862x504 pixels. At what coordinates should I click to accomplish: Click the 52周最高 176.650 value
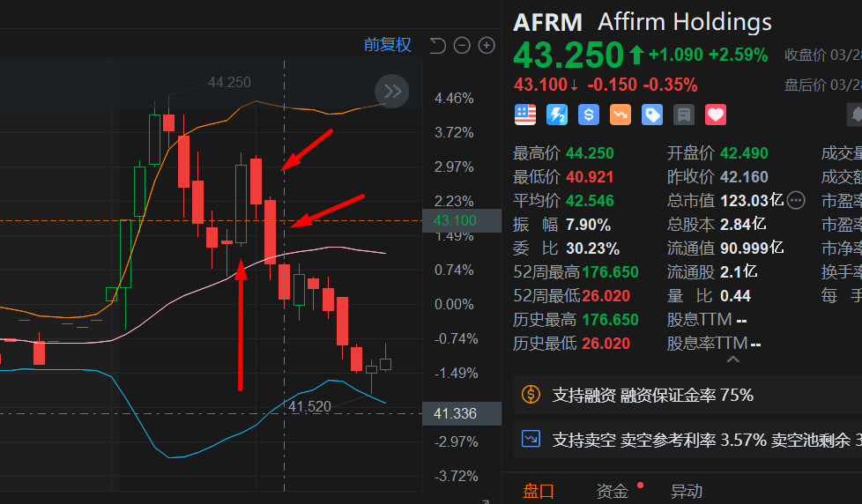[610, 272]
